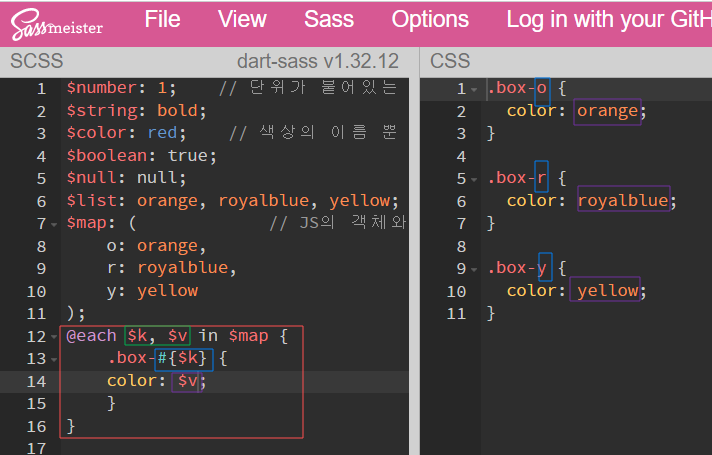Log in with your GitHub account link
This screenshot has width=712, height=455.
609,20
